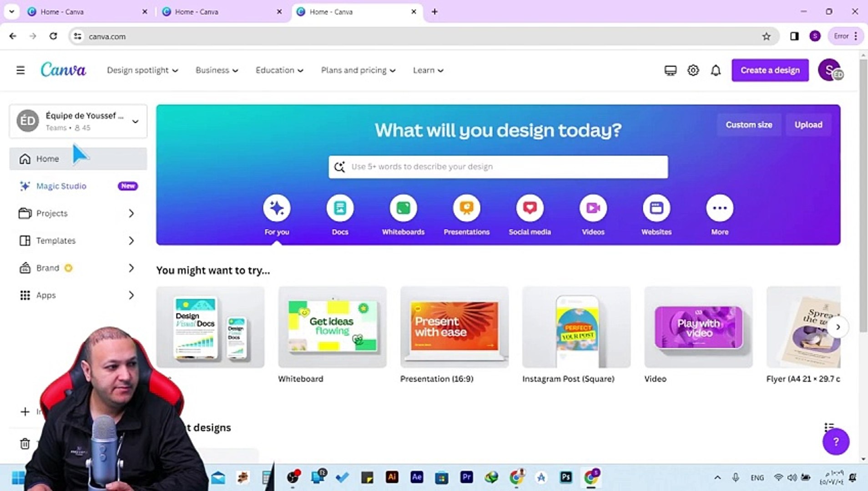
Task: Select the Videos design type icon
Action: 593,208
